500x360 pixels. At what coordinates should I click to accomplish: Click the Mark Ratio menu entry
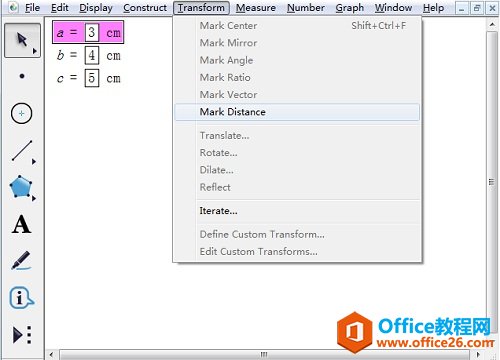click(x=297, y=78)
